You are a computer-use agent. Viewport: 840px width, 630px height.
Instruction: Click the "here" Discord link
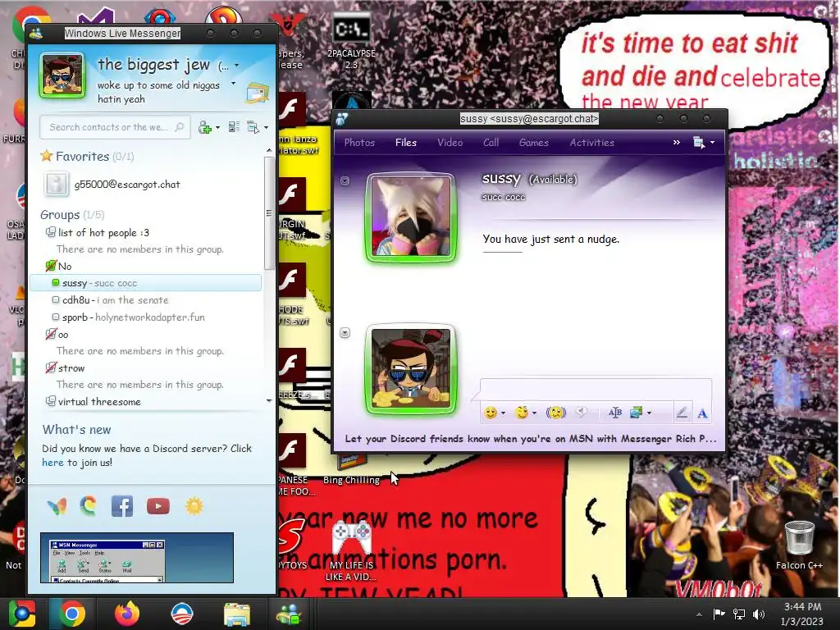[x=52, y=463]
